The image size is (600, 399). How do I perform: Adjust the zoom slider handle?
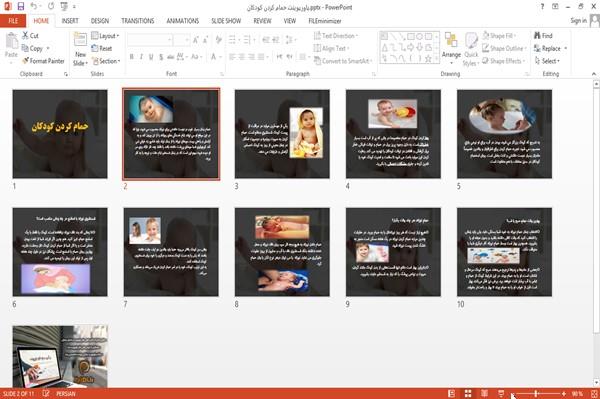point(536,393)
